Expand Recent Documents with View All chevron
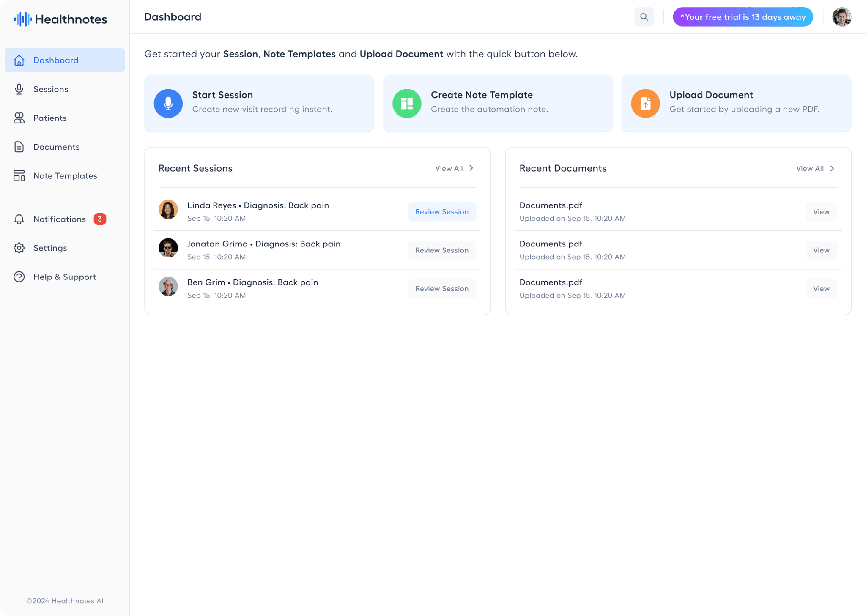The width and height of the screenshot is (866, 616). pos(832,168)
